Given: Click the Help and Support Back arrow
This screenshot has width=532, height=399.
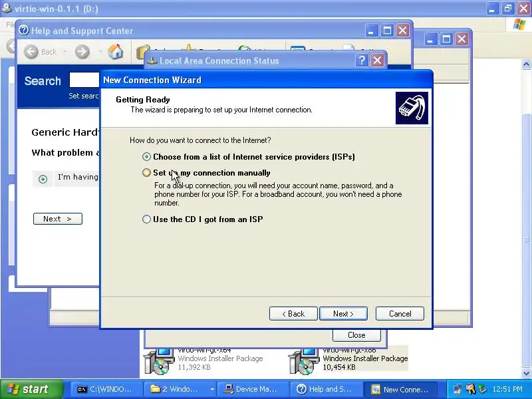Looking at the screenshot, I should [31, 52].
